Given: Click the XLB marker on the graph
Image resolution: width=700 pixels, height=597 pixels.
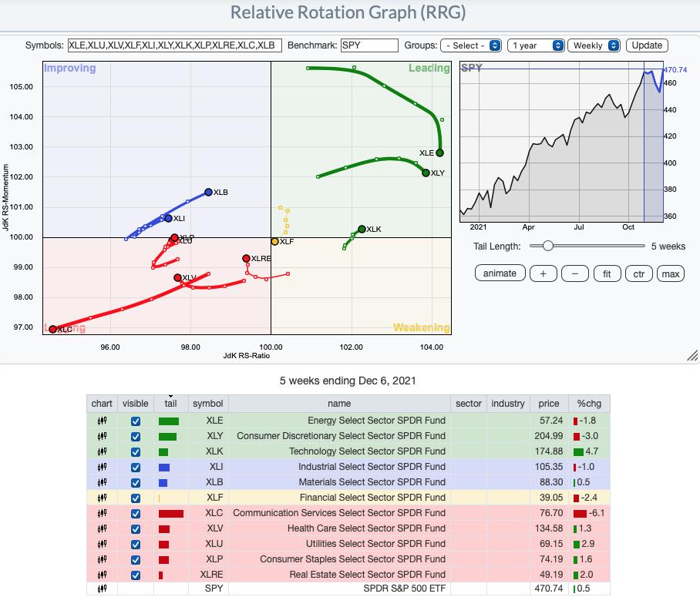Looking at the screenshot, I should pyautogui.click(x=208, y=192).
